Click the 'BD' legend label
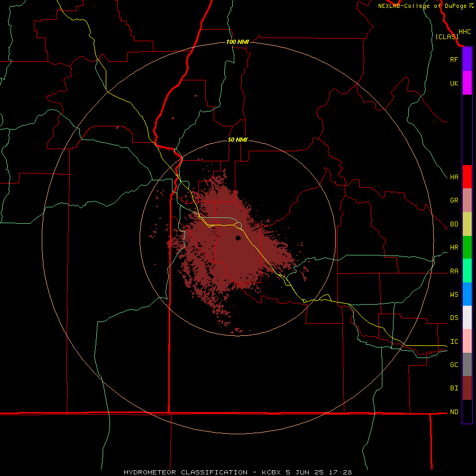 [454, 224]
